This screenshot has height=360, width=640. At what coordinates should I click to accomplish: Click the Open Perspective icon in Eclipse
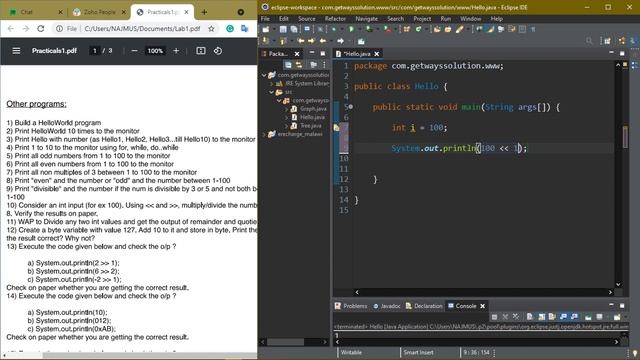pyautogui.click(x=607, y=41)
